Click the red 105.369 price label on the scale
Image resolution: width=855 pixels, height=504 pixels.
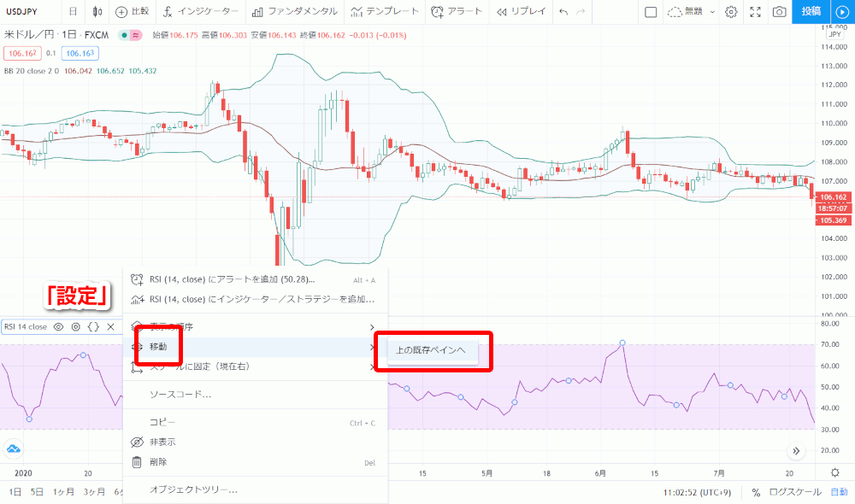click(x=834, y=220)
